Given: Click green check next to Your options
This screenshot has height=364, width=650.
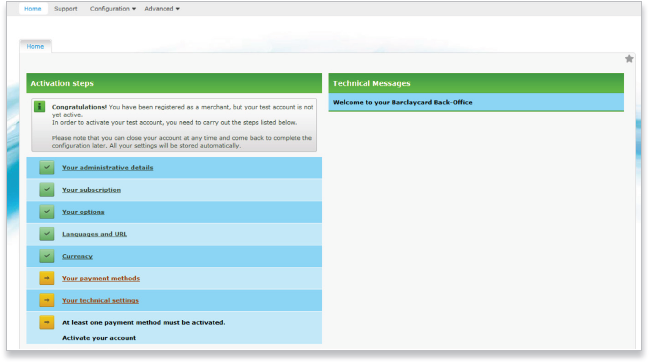Looking at the screenshot, I should 47,212.
